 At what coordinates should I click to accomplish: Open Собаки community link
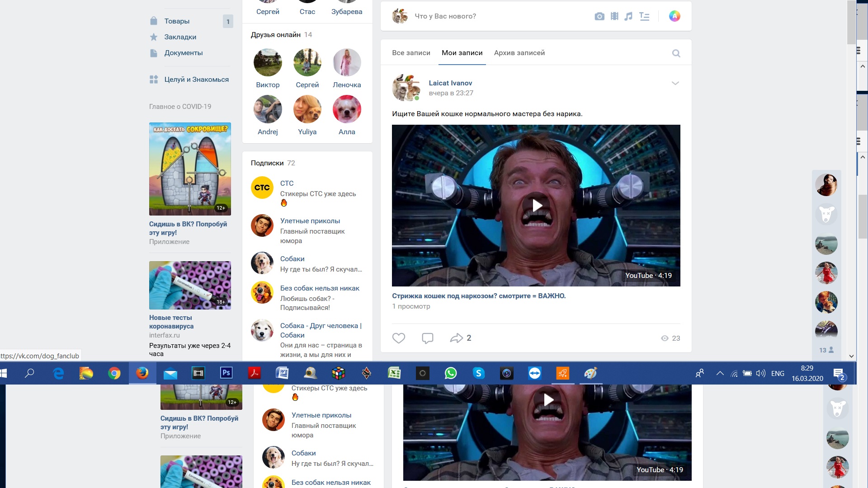[x=292, y=259]
